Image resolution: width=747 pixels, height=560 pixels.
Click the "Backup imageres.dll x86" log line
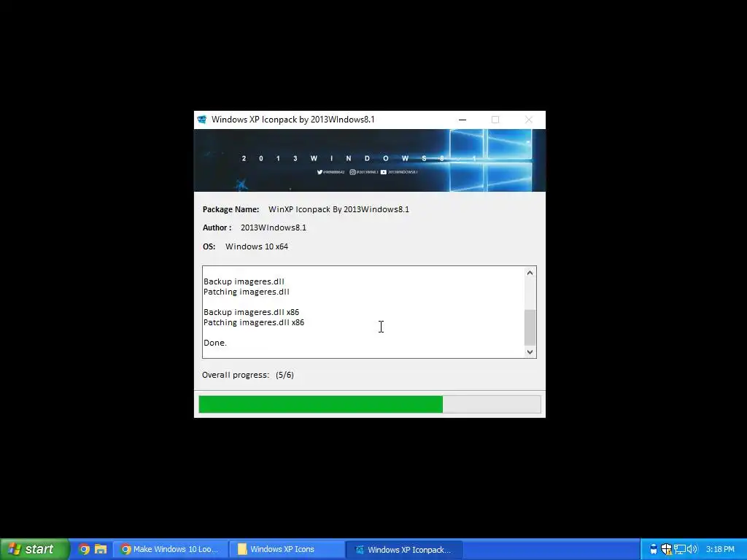tap(251, 312)
